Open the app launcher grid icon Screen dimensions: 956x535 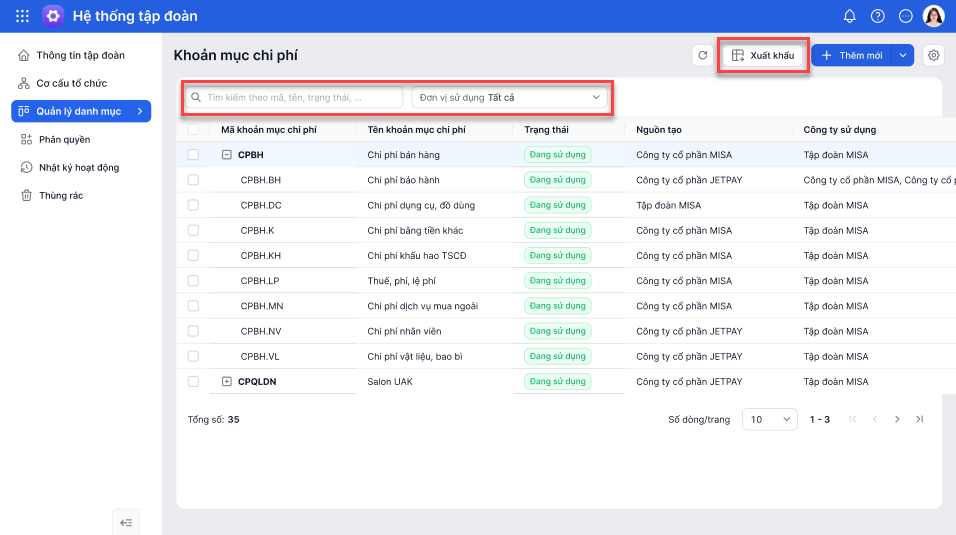point(23,16)
